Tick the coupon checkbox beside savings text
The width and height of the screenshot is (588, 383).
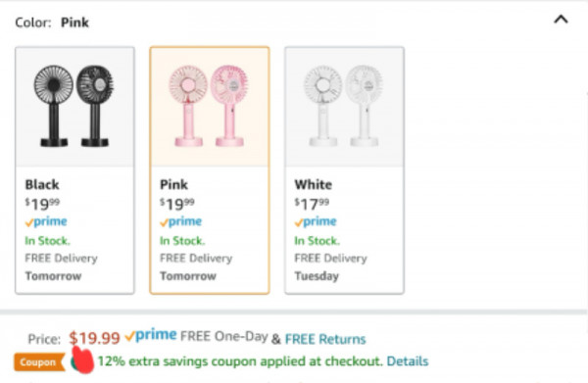pyautogui.click(x=78, y=362)
